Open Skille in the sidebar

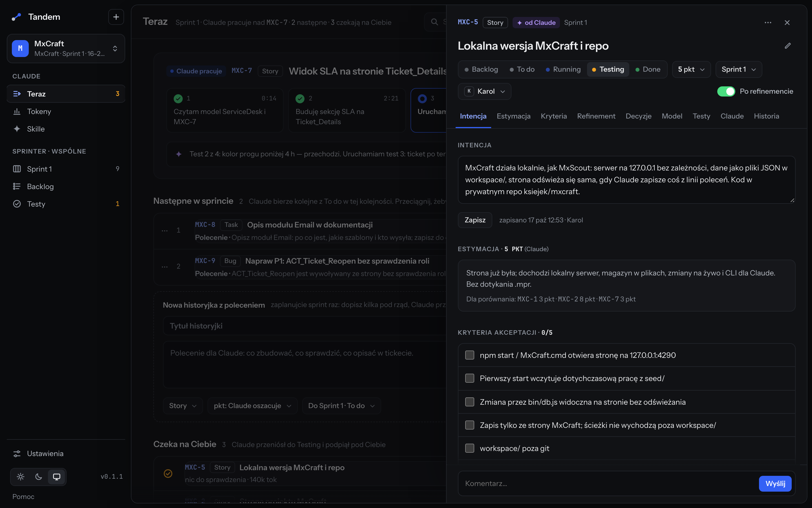tap(66, 129)
